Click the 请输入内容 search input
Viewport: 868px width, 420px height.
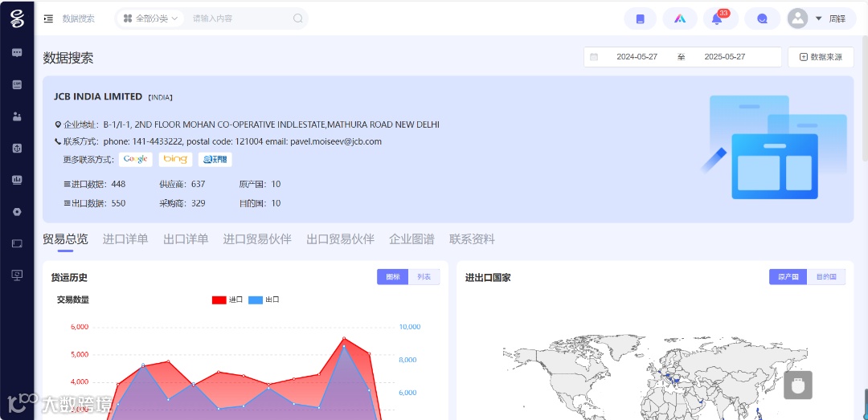[241, 18]
